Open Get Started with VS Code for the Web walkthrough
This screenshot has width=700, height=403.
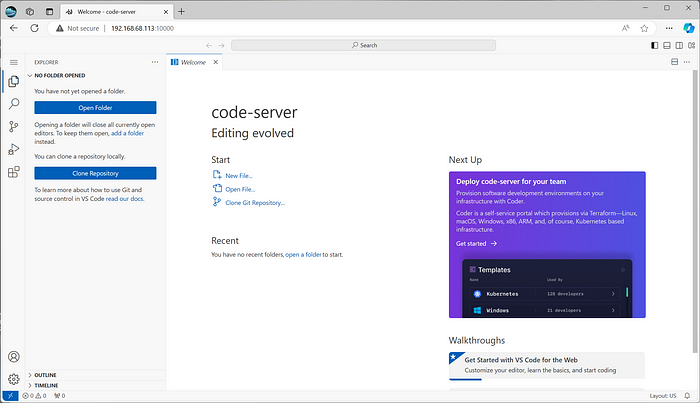(x=547, y=365)
